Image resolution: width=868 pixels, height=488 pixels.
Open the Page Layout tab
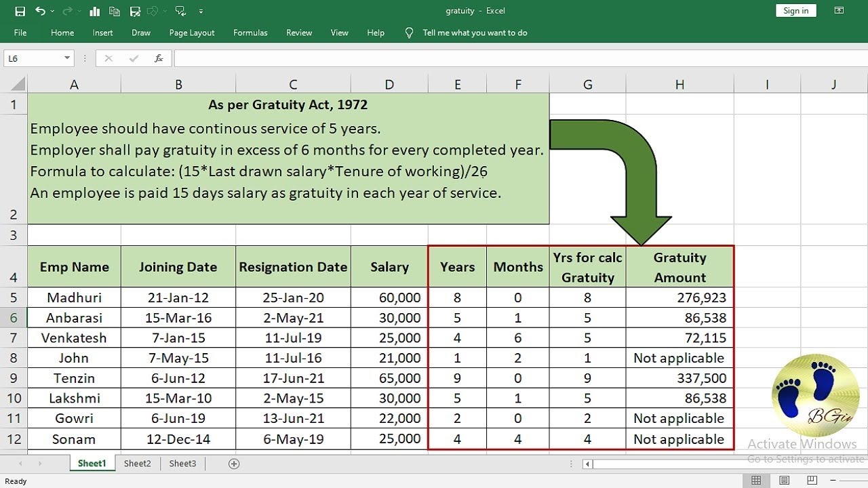(x=192, y=33)
